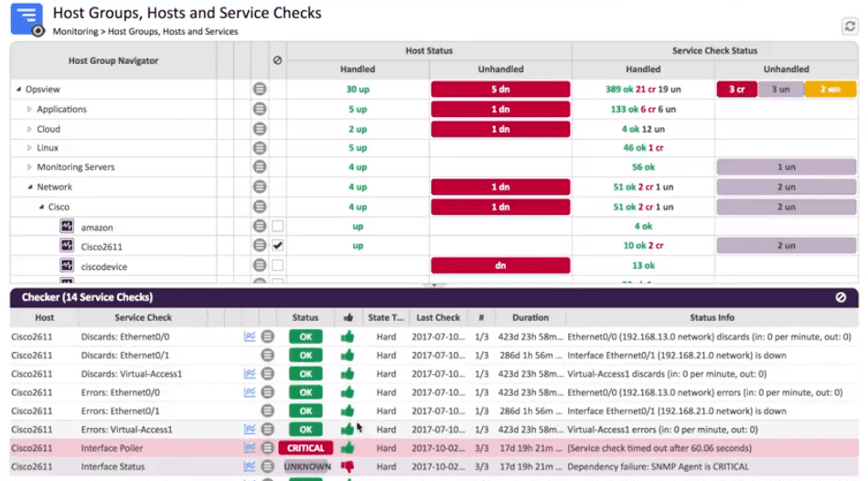Open context menu for Discards: Ethernet0/1 check
Viewport: 868px width, 481px height.
click(267, 356)
